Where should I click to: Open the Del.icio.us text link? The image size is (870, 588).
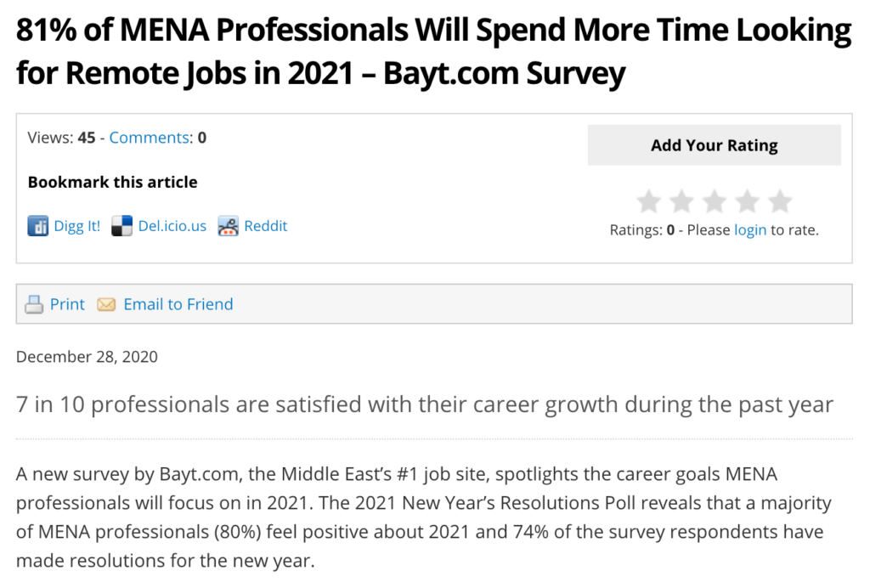click(x=172, y=226)
